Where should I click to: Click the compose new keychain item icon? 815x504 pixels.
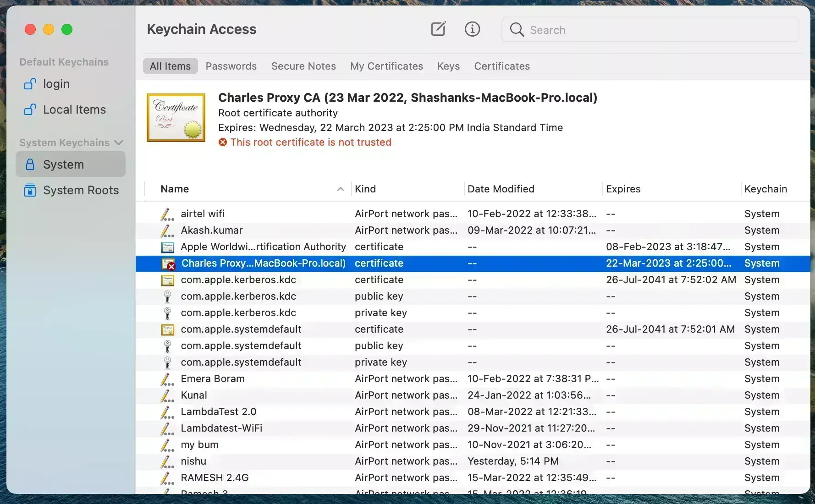point(438,29)
